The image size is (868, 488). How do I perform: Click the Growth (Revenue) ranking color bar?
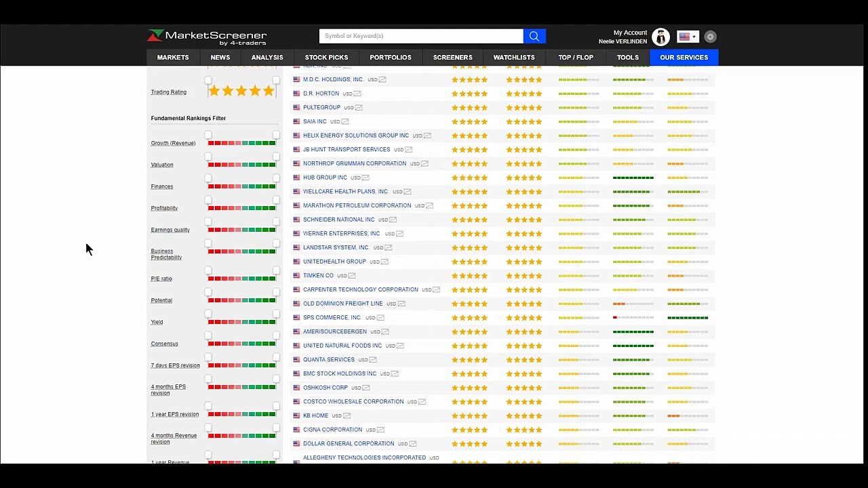pos(241,143)
